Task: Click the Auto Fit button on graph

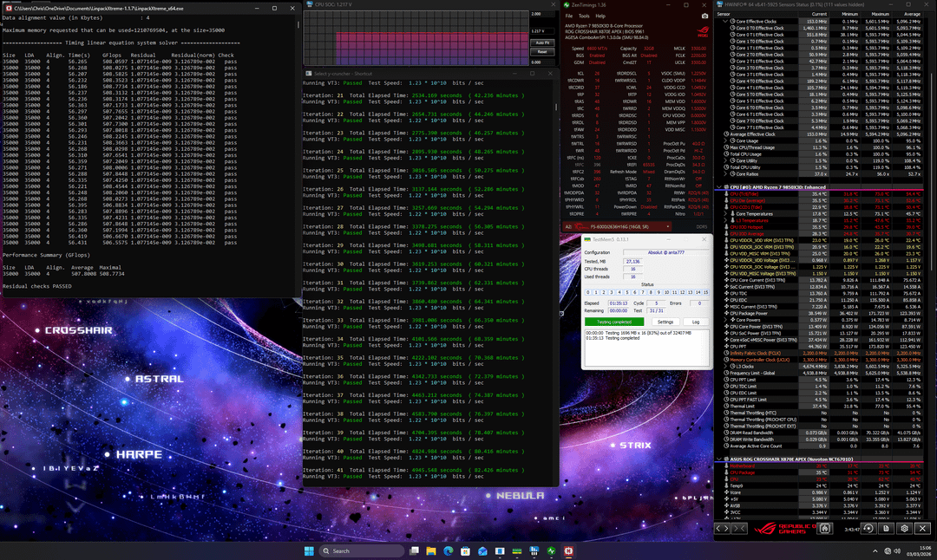Action: [x=541, y=42]
